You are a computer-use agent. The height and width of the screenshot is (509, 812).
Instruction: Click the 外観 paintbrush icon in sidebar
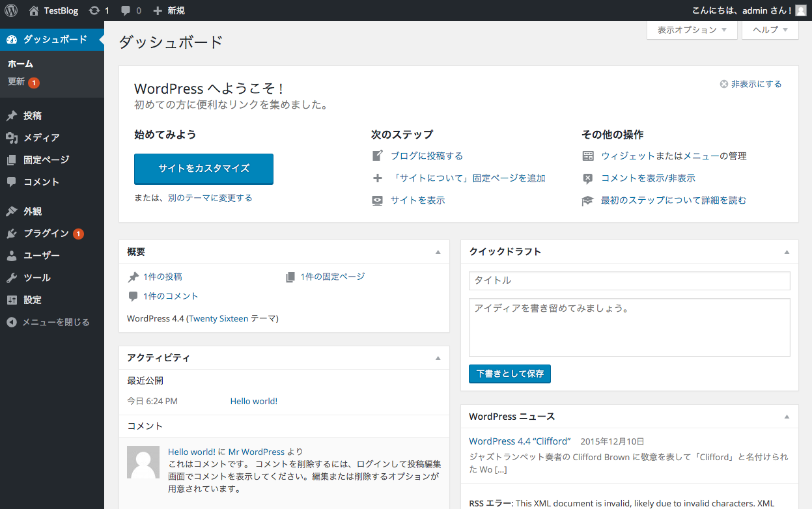point(12,212)
